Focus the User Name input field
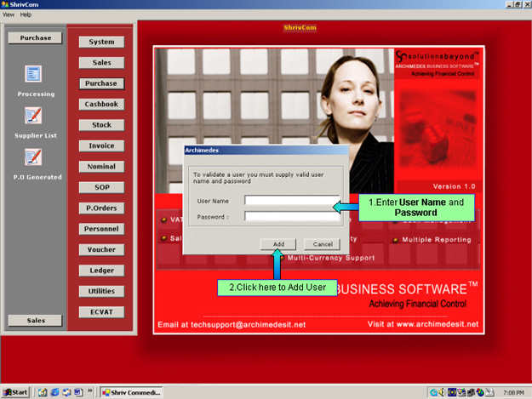This screenshot has width=532, height=399. click(x=292, y=200)
